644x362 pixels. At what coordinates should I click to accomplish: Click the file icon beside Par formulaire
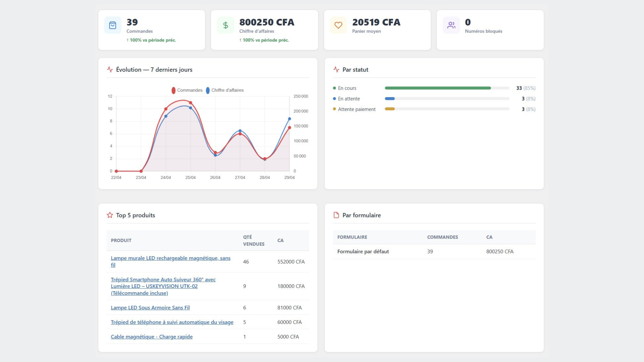click(336, 215)
